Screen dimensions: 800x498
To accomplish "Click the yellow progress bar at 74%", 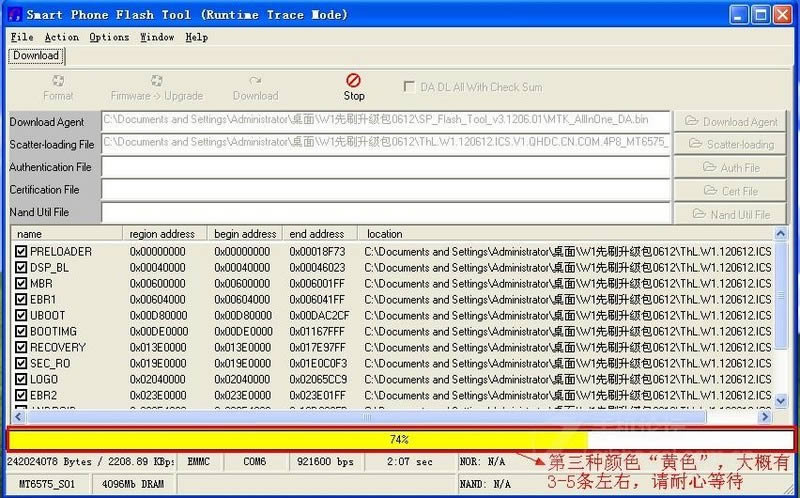I will pyautogui.click(x=298, y=439).
